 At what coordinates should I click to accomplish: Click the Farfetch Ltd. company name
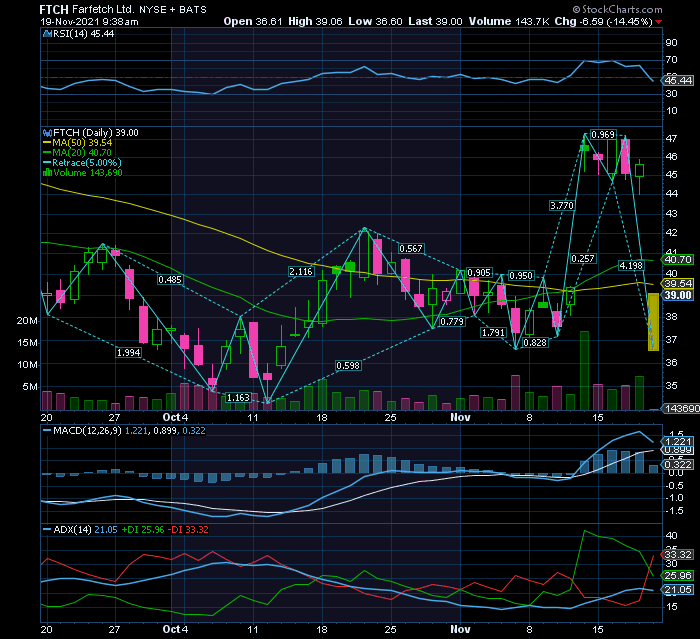[x=103, y=9]
